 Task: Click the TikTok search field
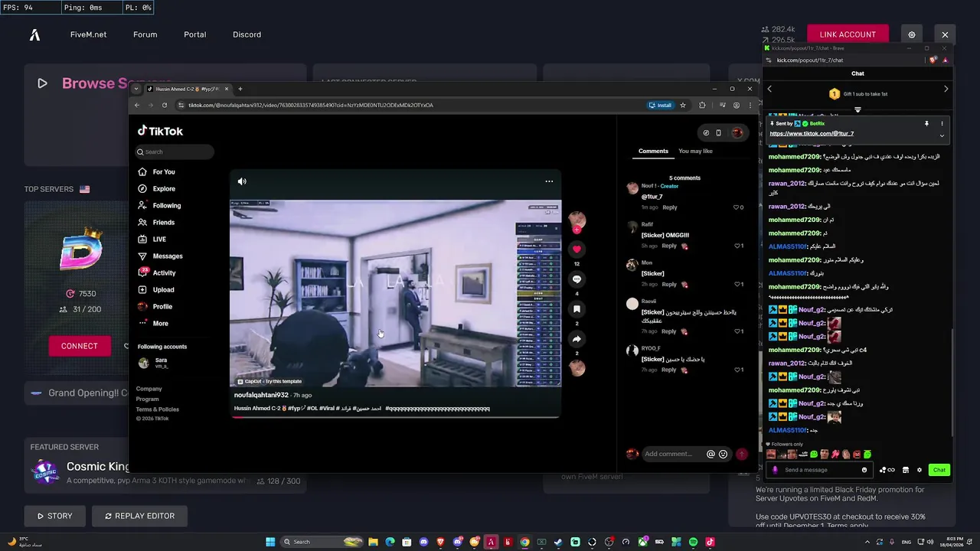pyautogui.click(x=175, y=152)
